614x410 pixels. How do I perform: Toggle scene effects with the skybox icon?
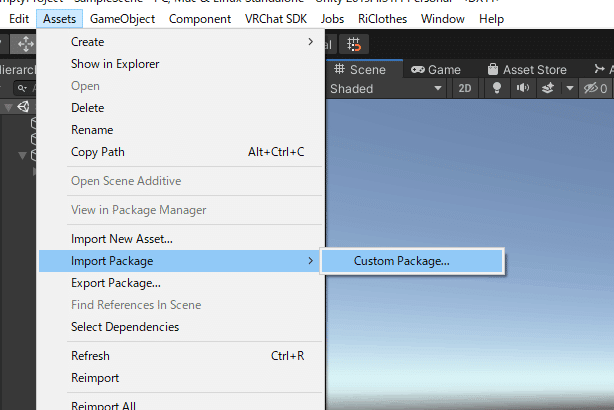tap(548, 89)
